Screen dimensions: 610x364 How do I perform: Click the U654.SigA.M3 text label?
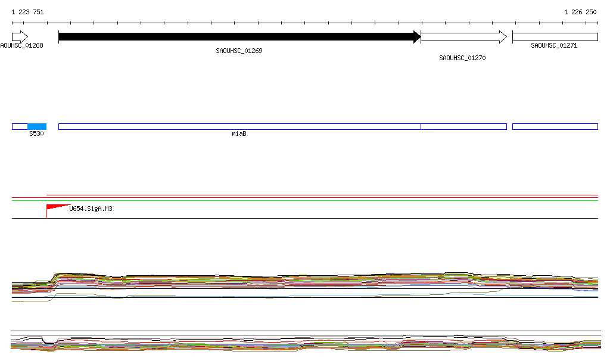[91, 209]
